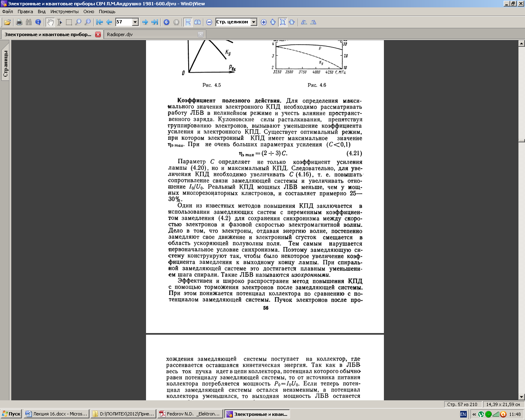Go to the next page
Screen dimensions: 525x420
145,22
